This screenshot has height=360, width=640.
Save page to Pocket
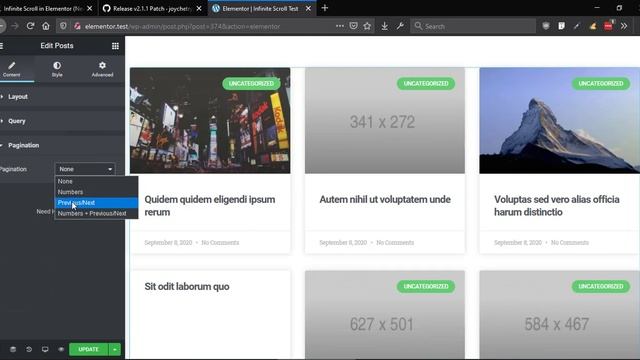pyautogui.click(x=353, y=26)
